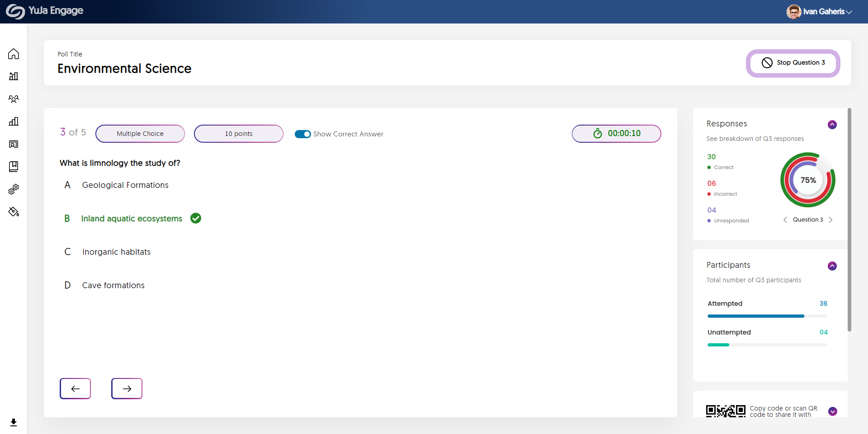
Task: Show previous question's response breakdown
Action: [x=785, y=220]
